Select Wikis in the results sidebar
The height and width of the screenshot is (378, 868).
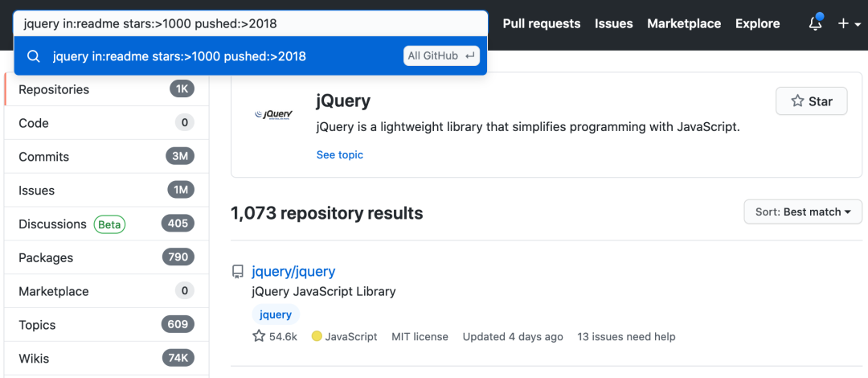[107, 359]
